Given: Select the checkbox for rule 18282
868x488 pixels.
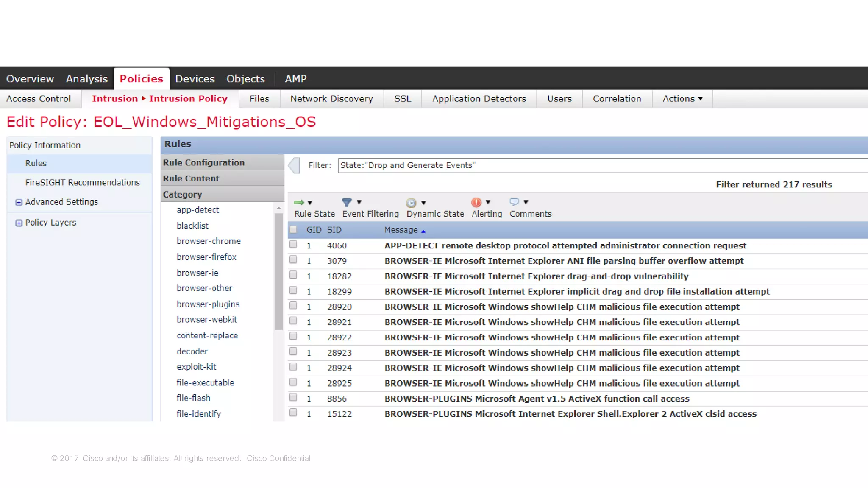Looking at the screenshot, I should 293,275.
